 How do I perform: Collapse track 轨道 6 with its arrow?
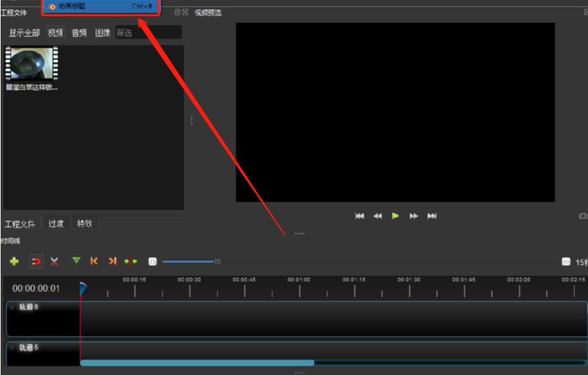[12, 307]
